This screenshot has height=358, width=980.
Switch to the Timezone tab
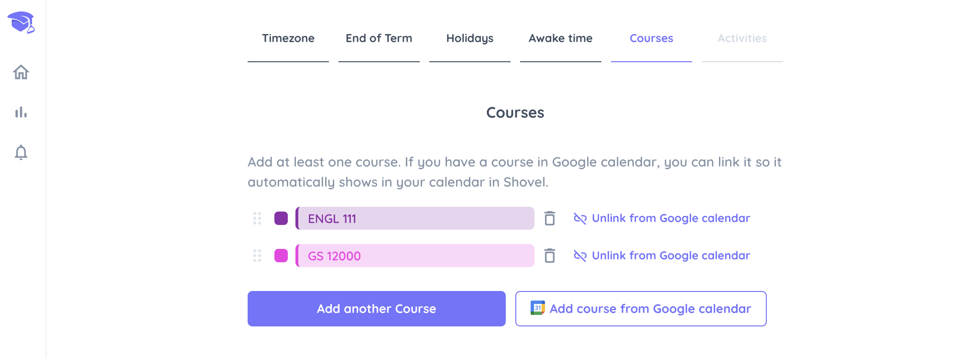coord(288,38)
